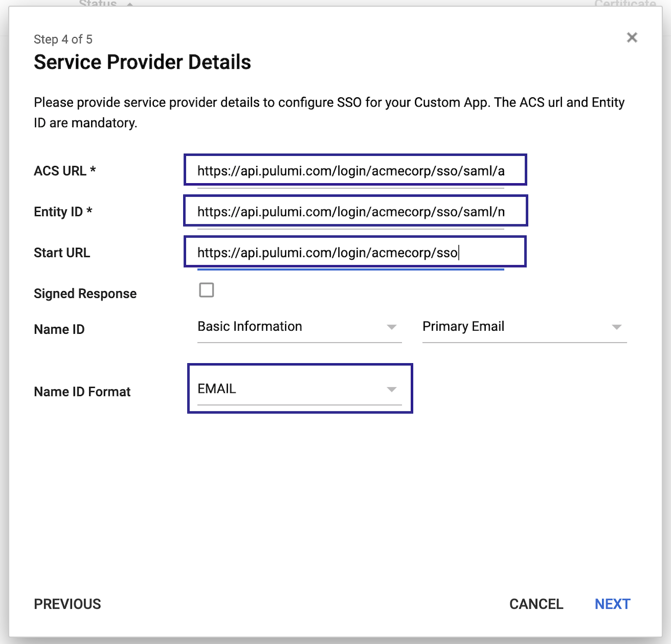Click the Step 4 of 5 heading
Viewport: 671px width, 644px height.
point(62,39)
